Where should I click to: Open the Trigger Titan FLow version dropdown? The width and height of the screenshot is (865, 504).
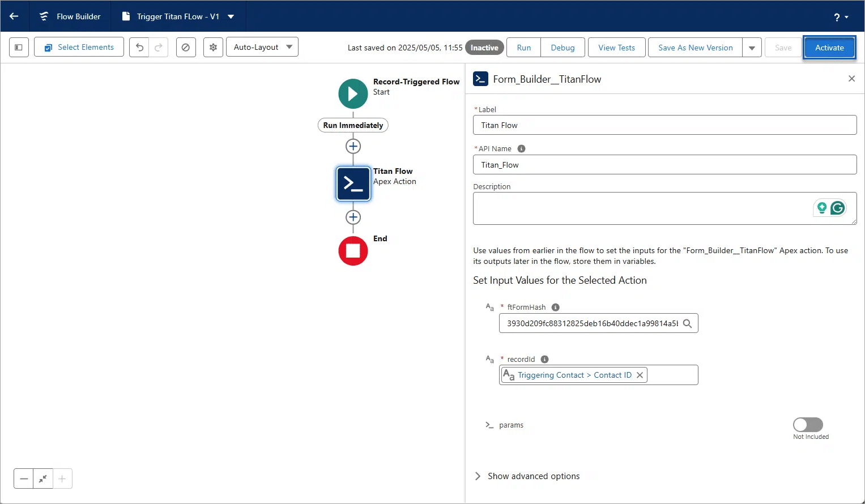point(231,16)
